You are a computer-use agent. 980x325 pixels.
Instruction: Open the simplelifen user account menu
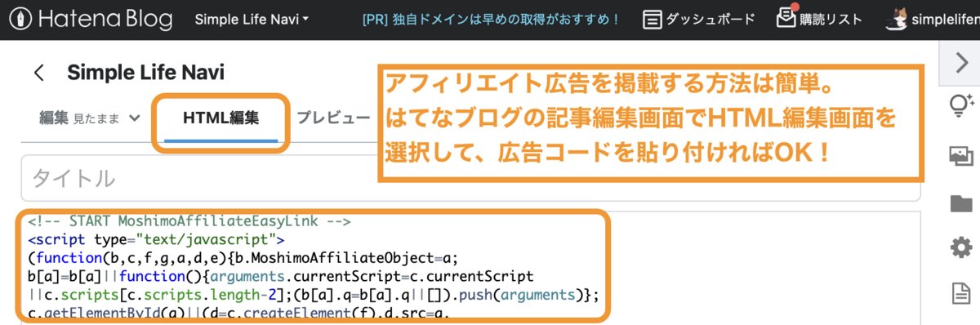(933, 19)
